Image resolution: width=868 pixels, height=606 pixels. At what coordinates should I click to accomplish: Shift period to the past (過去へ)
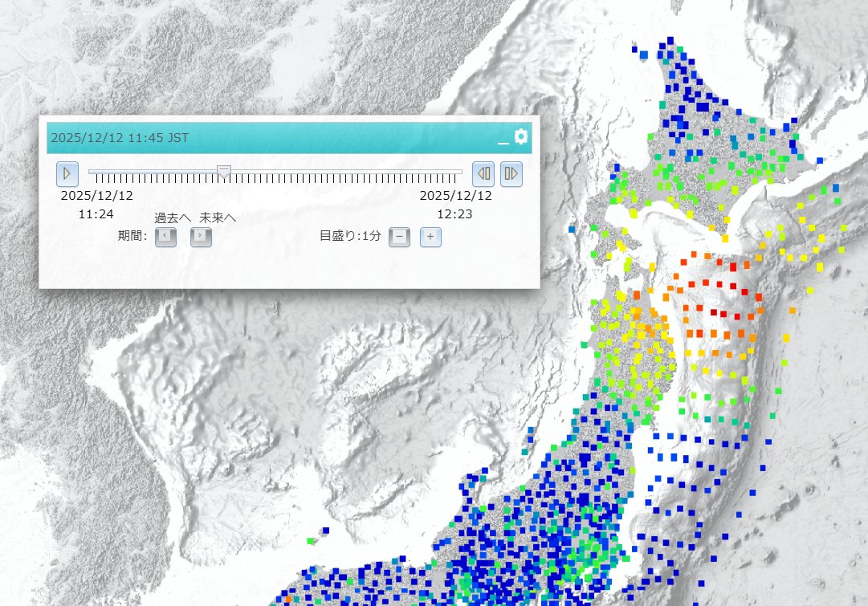(x=165, y=237)
